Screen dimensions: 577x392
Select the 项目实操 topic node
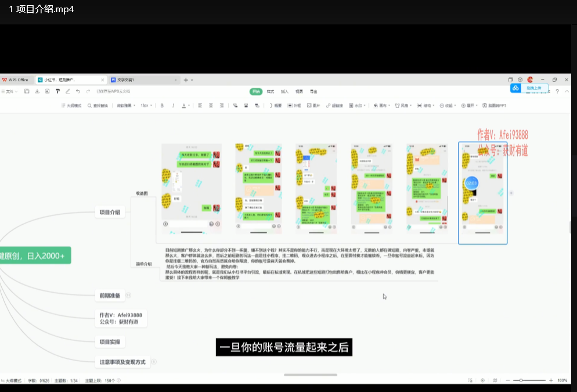tap(110, 341)
